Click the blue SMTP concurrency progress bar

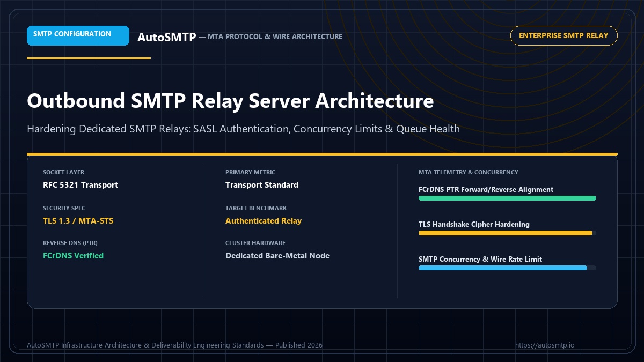pyautogui.click(x=507, y=268)
